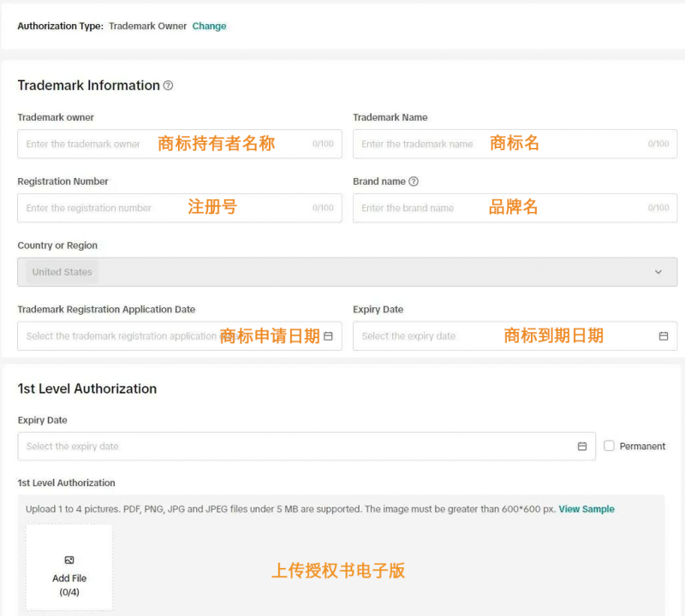Open the View Sample link
This screenshot has width=685, height=616.
point(587,509)
